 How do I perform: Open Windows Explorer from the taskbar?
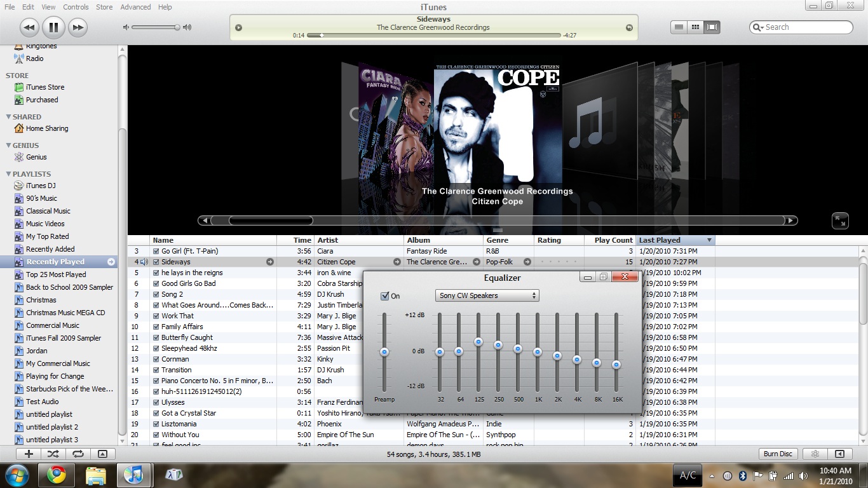(x=95, y=475)
